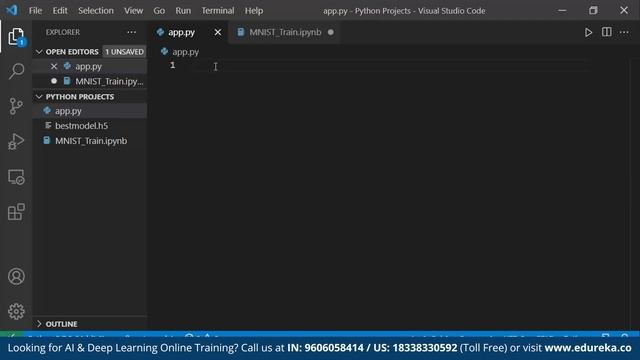
Task: Click the '1 UNSAVED' badge
Action: [124, 52]
